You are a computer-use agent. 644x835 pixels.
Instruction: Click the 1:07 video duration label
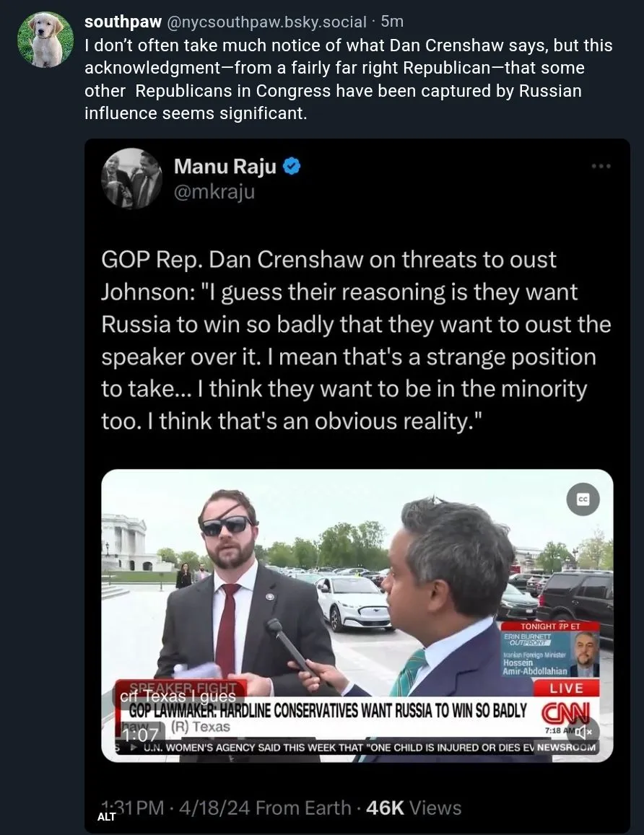pos(140,734)
